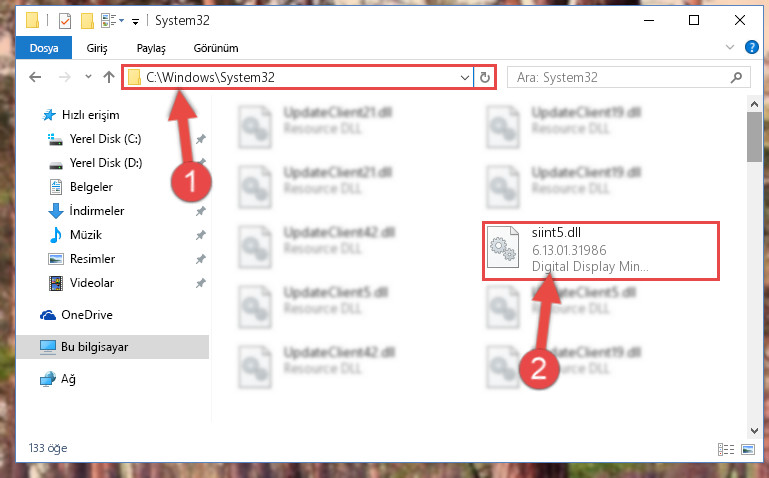
Task: Click the Properties checkmark quick access icon
Action: pos(65,21)
